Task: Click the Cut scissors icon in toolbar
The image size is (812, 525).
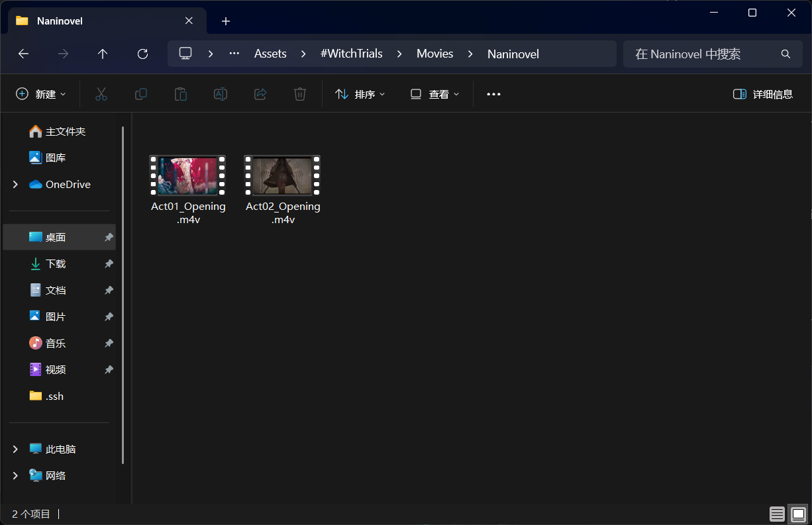Action: pos(101,94)
